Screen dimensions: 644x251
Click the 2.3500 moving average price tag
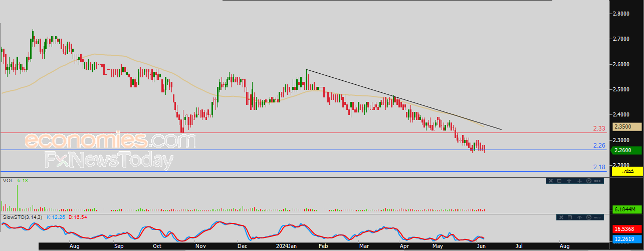626,127
